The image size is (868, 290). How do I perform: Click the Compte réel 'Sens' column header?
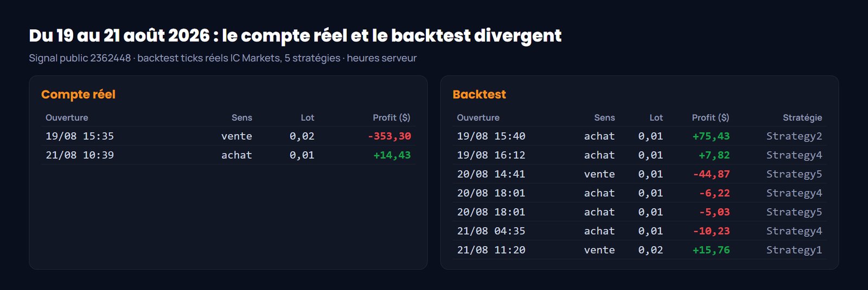click(x=241, y=118)
